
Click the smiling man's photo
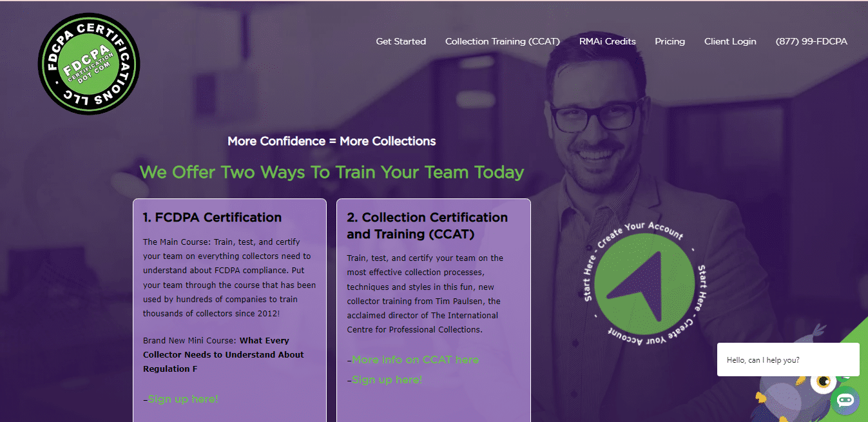[x=599, y=129]
